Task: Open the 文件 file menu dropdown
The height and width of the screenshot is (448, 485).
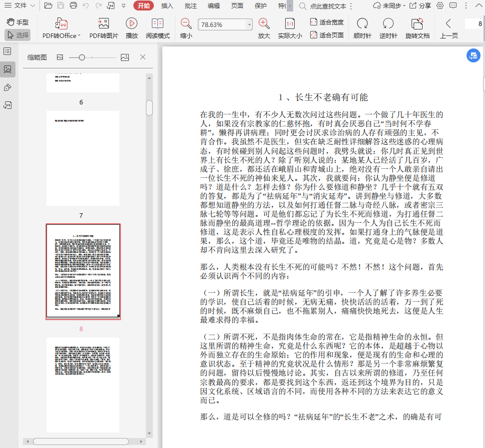Action: 20,5
